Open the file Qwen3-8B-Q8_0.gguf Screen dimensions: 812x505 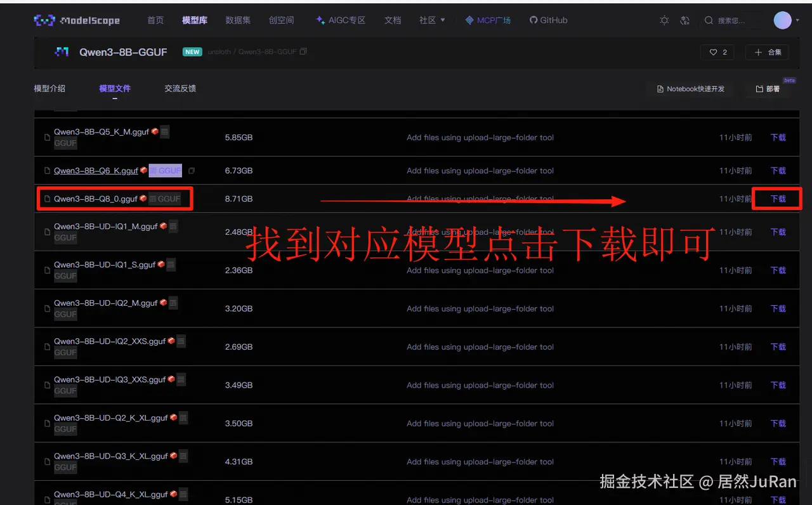(96, 199)
